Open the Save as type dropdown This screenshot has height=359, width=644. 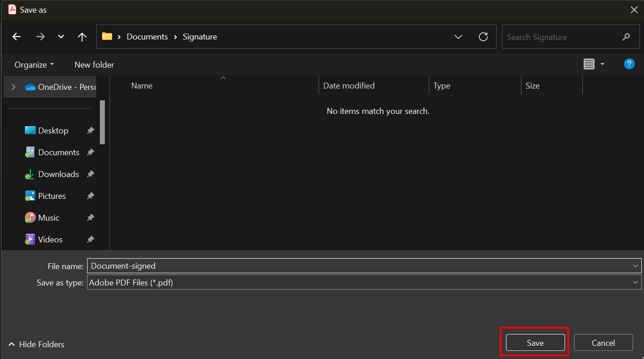point(635,282)
